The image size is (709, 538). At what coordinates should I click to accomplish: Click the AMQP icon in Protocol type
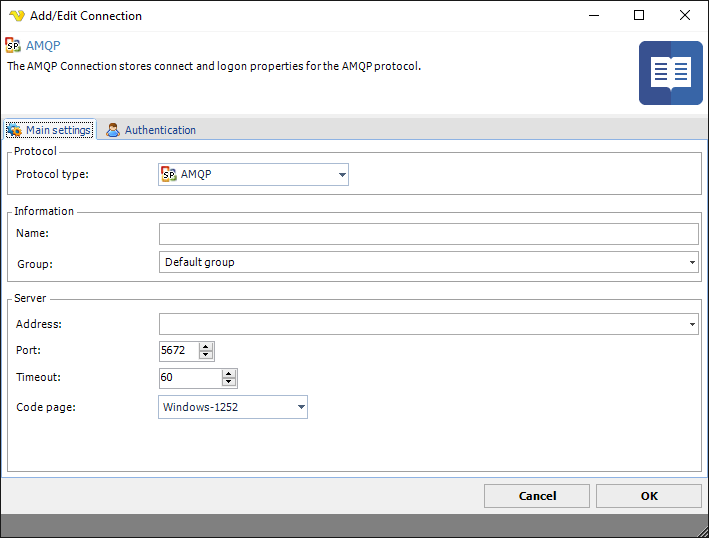pos(169,175)
